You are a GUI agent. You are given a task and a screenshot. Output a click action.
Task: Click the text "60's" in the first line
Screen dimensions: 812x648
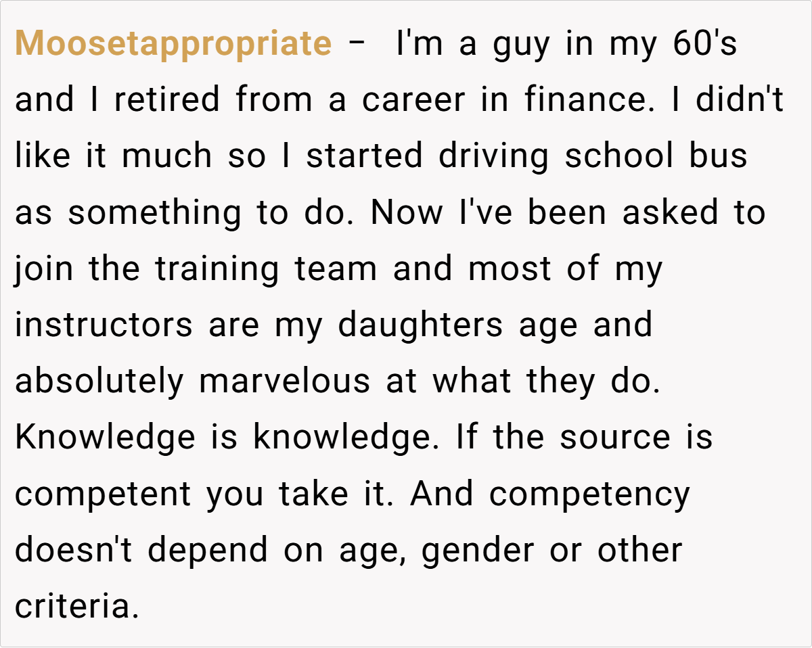704,44
